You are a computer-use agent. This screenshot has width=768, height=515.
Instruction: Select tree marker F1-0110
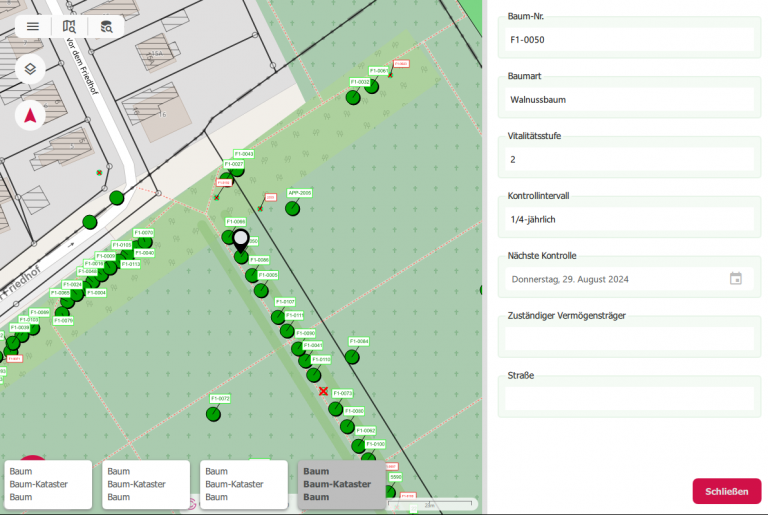point(313,375)
